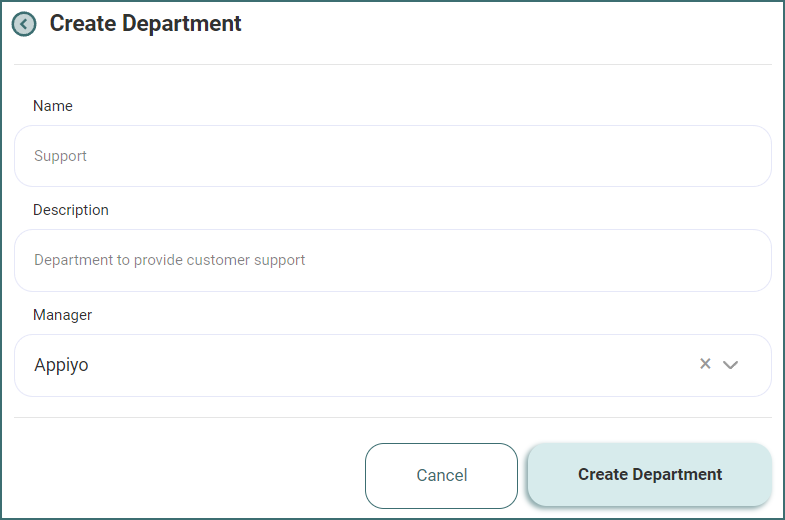Click the Support placeholder text
The height and width of the screenshot is (520, 785).
pyautogui.click(x=61, y=156)
